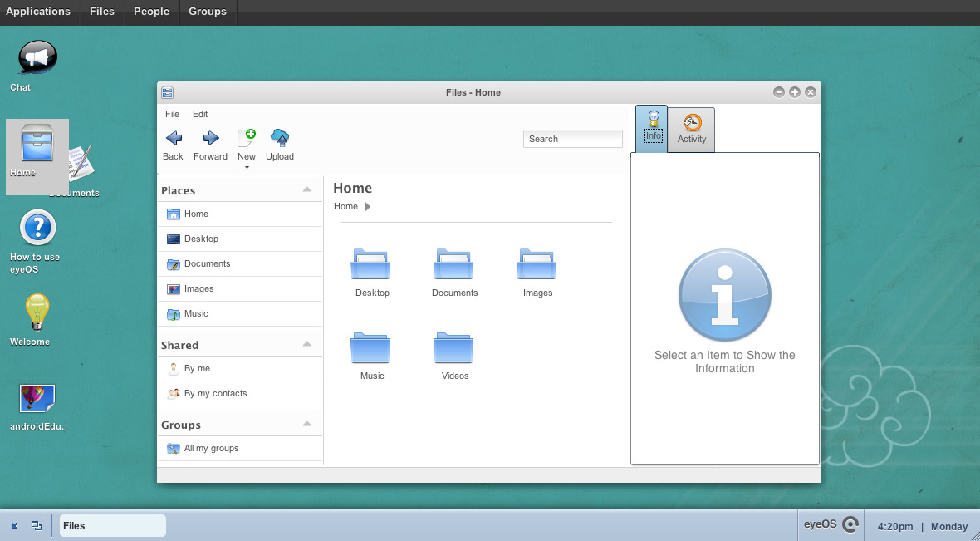This screenshot has height=541, width=980.
Task: Collapse the Groups section
Action: (307, 424)
